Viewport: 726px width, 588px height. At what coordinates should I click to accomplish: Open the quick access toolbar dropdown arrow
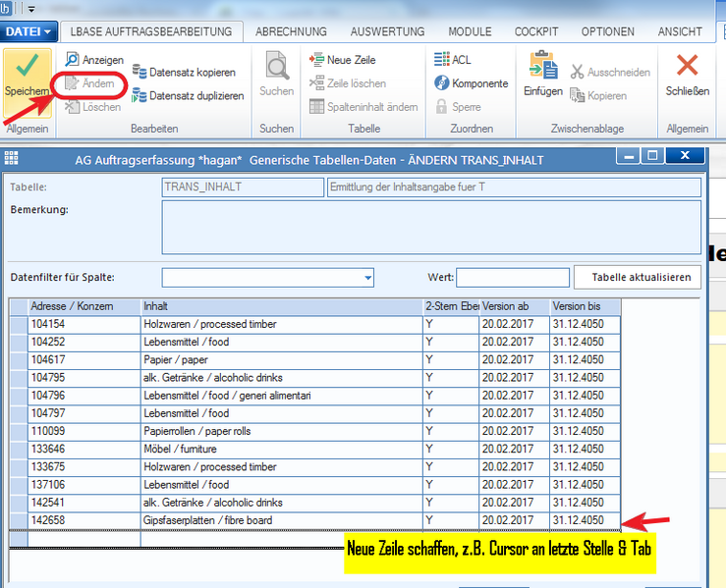pyautogui.click(x=31, y=9)
